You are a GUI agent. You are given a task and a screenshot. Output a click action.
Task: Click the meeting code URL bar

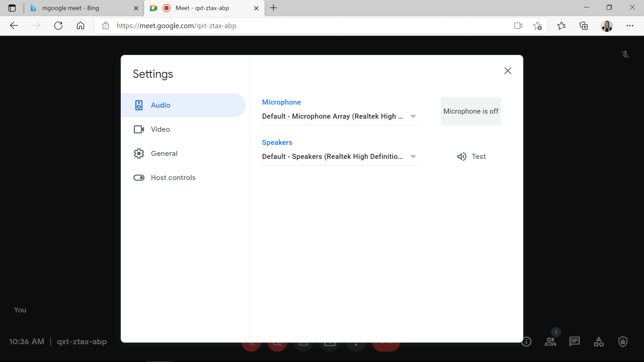tap(176, 25)
